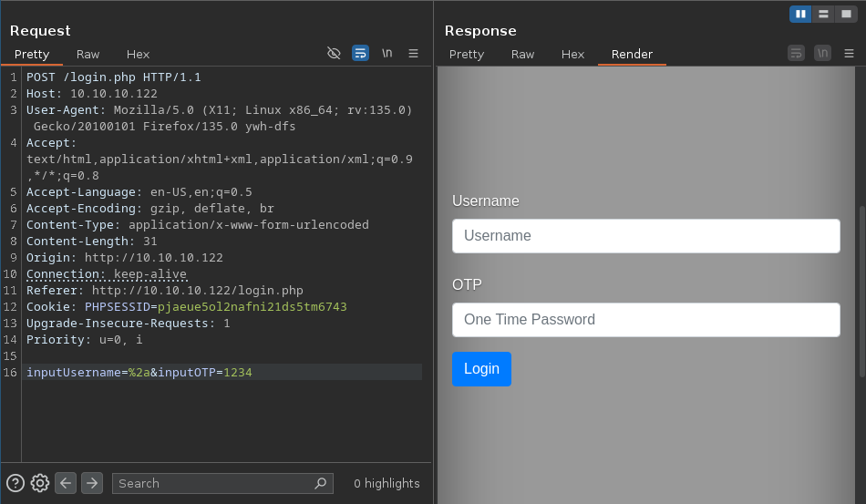Switch to Raw tab in Request
The image size is (866, 504).
click(88, 54)
